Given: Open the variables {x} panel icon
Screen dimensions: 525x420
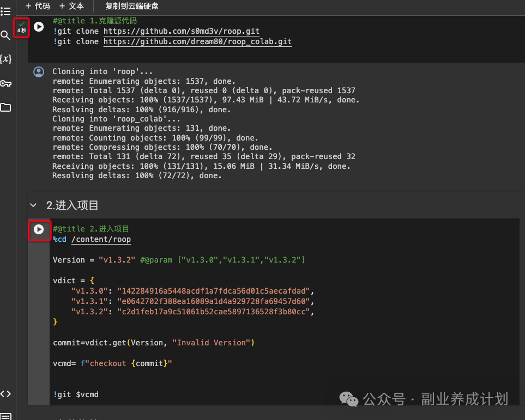Looking at the screenshot, I should pyautogui.click(x=5, y=59).
